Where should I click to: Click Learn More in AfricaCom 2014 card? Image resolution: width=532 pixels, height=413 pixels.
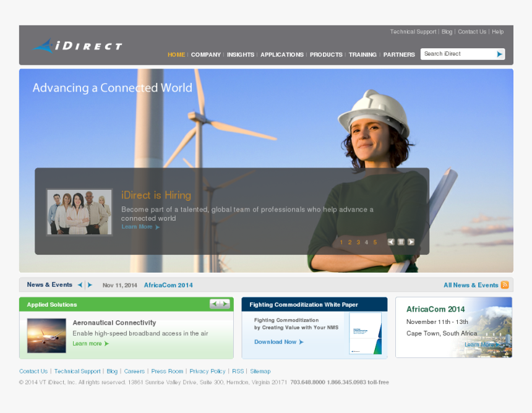pos(481,344)
